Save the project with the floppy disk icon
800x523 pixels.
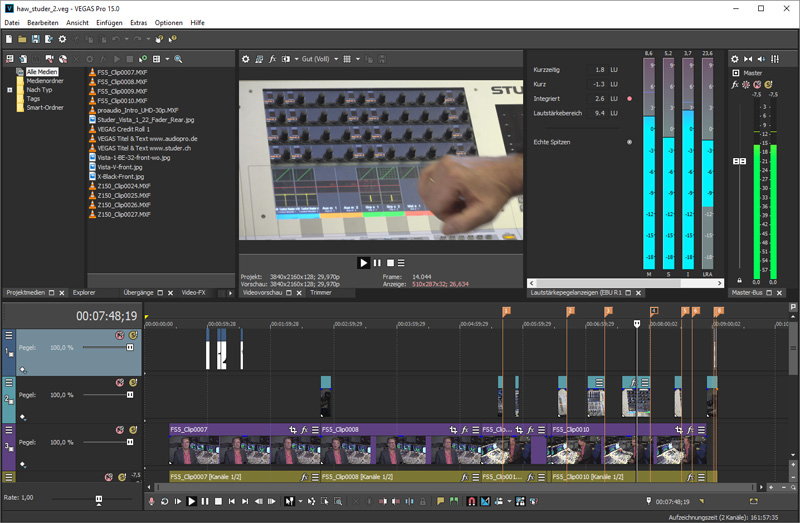click(x=35, y=38)
